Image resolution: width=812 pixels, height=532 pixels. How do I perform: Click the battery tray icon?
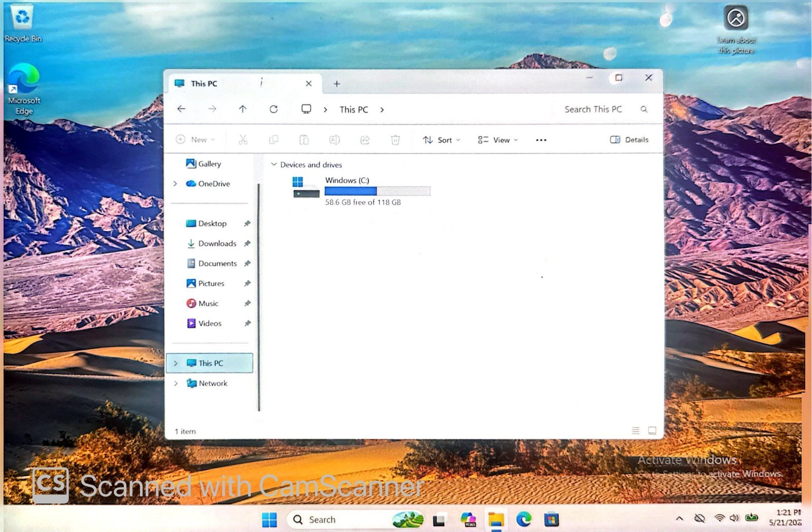tap(752, 518)
